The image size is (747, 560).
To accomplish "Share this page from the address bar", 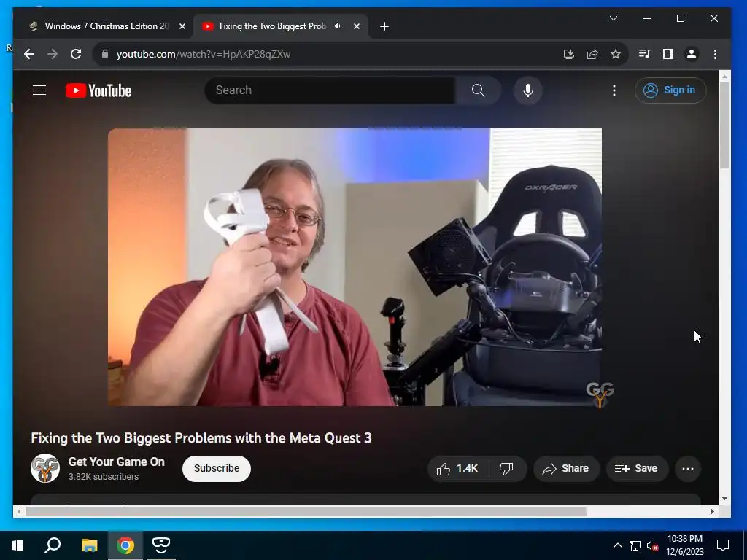I will [x=592, y=54].
